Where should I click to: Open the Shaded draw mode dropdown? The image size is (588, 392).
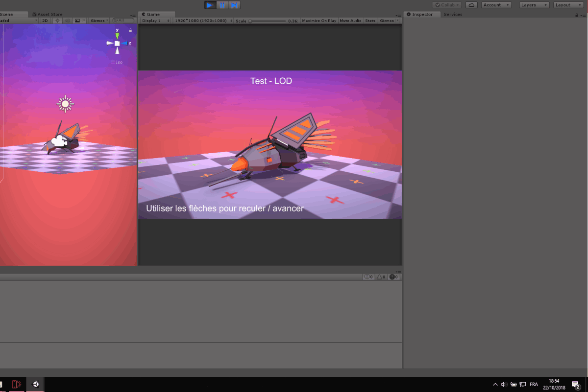click(x=19, y=21)
